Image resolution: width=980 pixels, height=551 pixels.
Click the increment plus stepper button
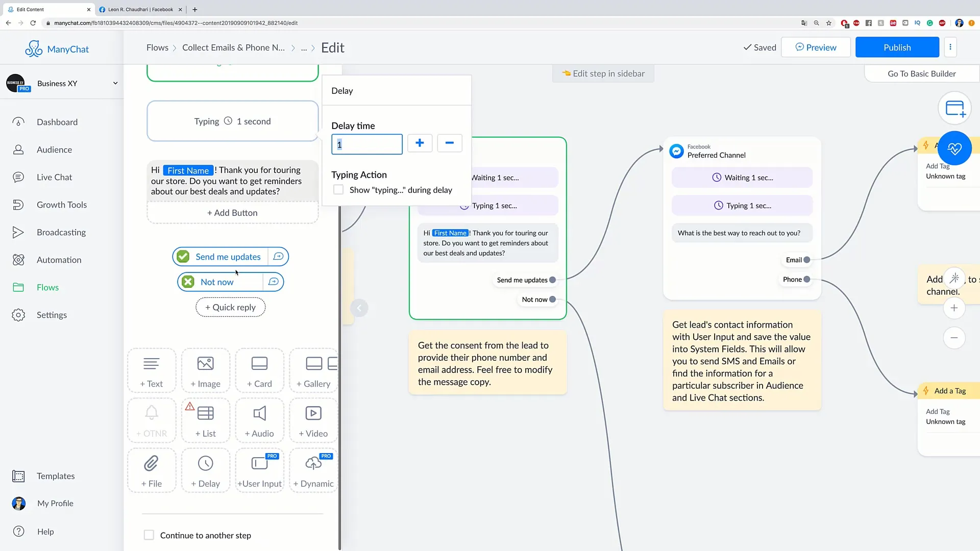(420, 143)
